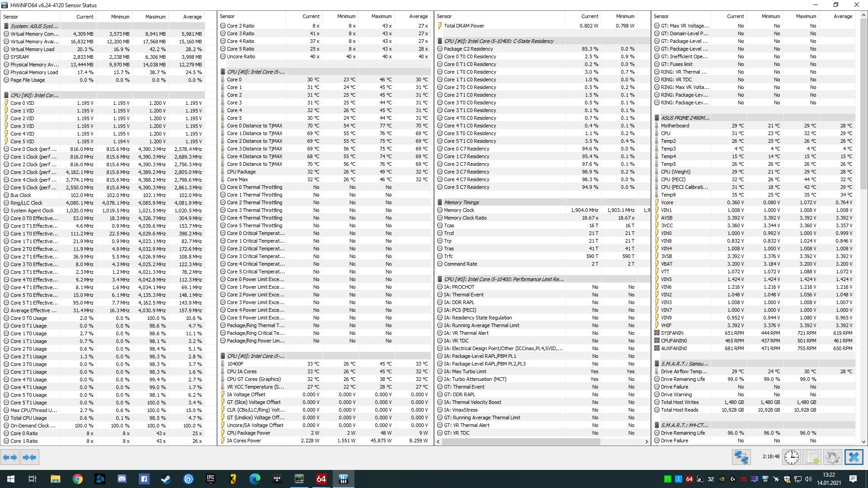This screenshot has width=868, height=488.
Task: Select the Package C2 Residency row
Action: (542, 49)
